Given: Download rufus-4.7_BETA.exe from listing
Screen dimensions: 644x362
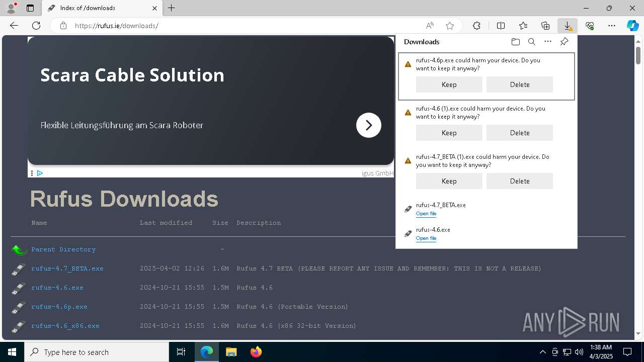Looking at the screenshot, I should click(67, 268).
